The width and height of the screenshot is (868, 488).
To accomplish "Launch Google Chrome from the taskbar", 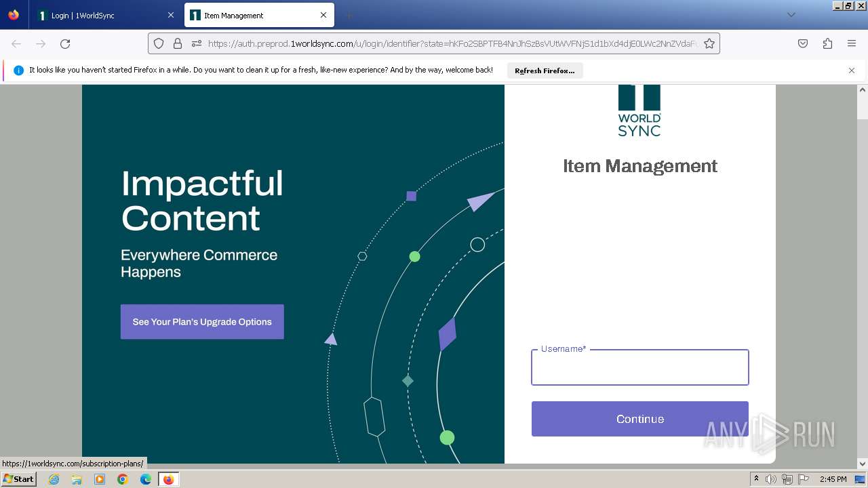I will coord(123,479).
